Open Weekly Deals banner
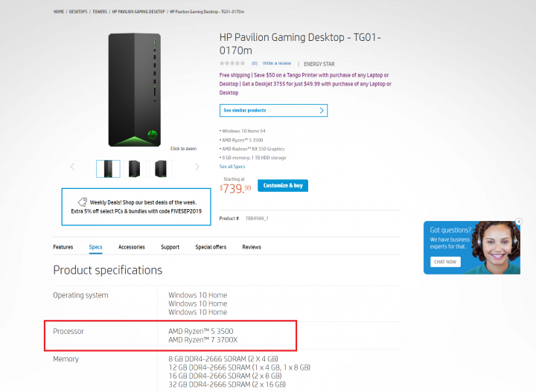This screenshot has width=536, height=392. 136,207
